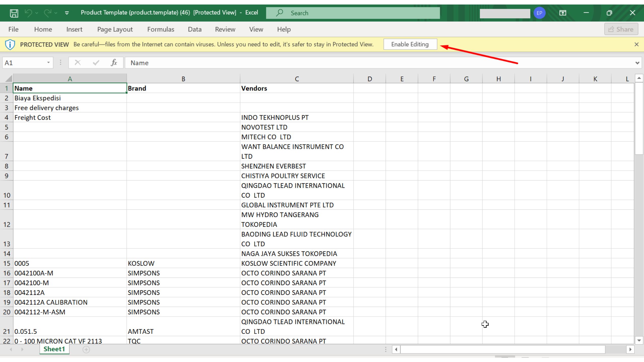Click the Insert Function fx icon
644x362 pixels.
click(x=114, y=63)
